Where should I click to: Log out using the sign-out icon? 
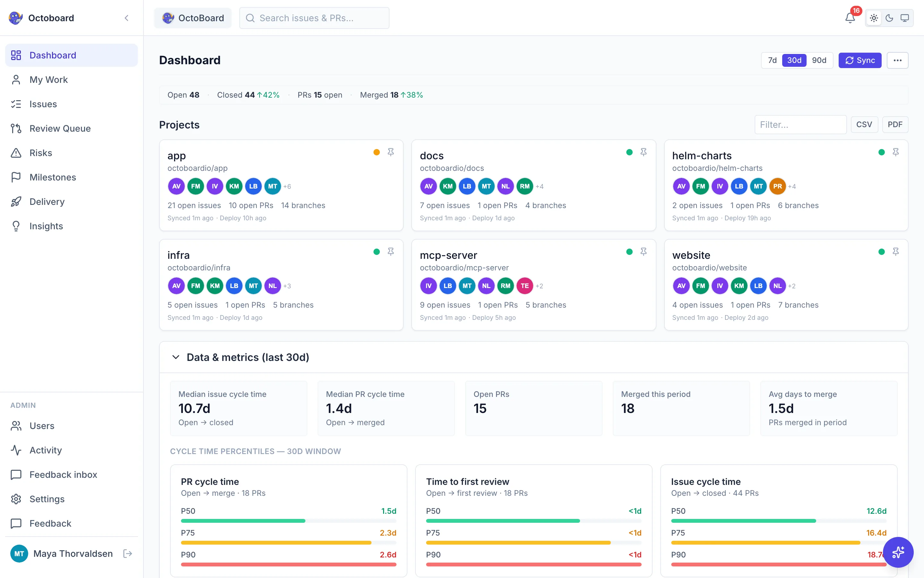pos(127,554)
